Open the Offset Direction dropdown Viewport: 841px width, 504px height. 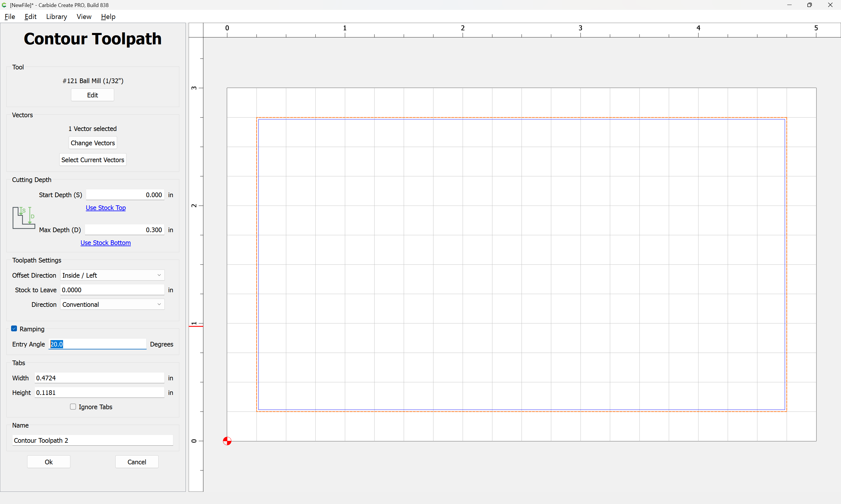[112, 275]
